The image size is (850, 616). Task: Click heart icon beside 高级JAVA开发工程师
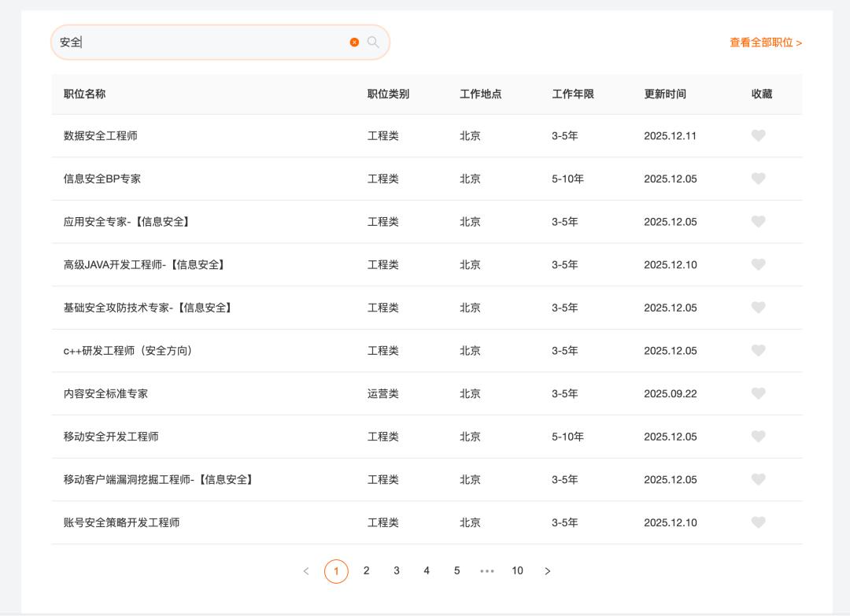point(758,264)
